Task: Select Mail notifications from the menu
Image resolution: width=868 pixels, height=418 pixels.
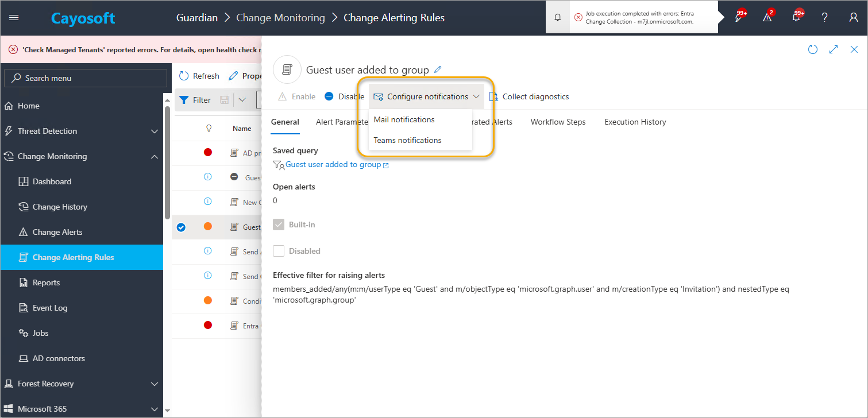Action: tap(404, 119)
